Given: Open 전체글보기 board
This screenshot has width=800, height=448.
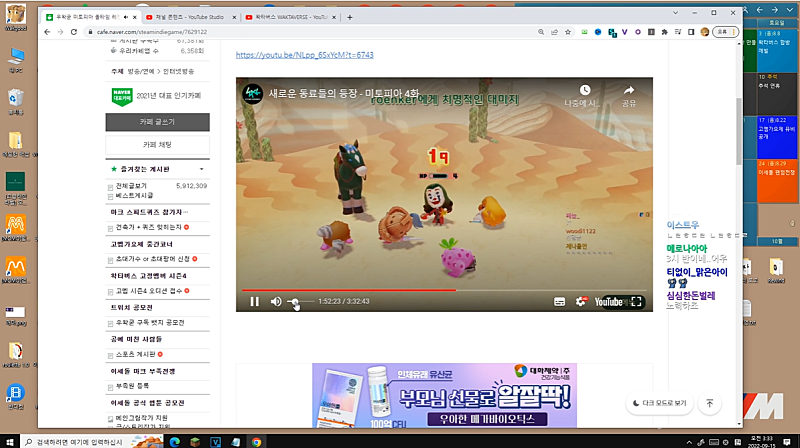Looking at the screenshot, I should 131,186.
